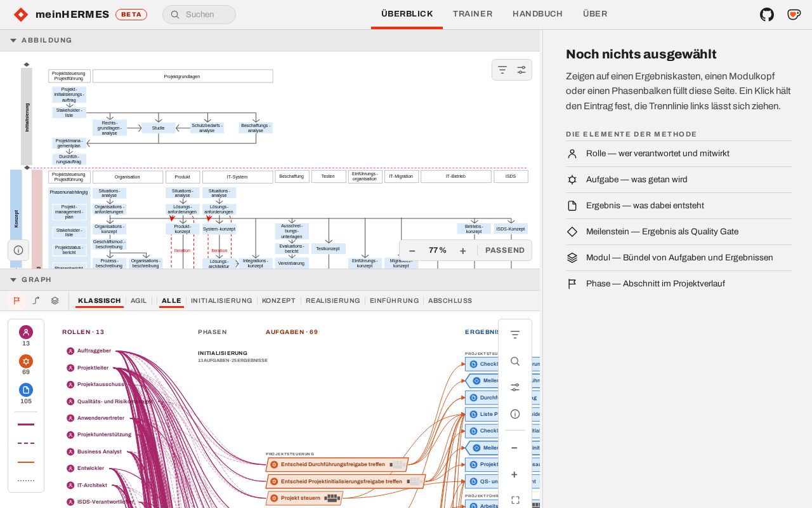812x508 pixels.
Task: Click the Qualitäts- und Risikomanager role
Action: pos(109,401)
